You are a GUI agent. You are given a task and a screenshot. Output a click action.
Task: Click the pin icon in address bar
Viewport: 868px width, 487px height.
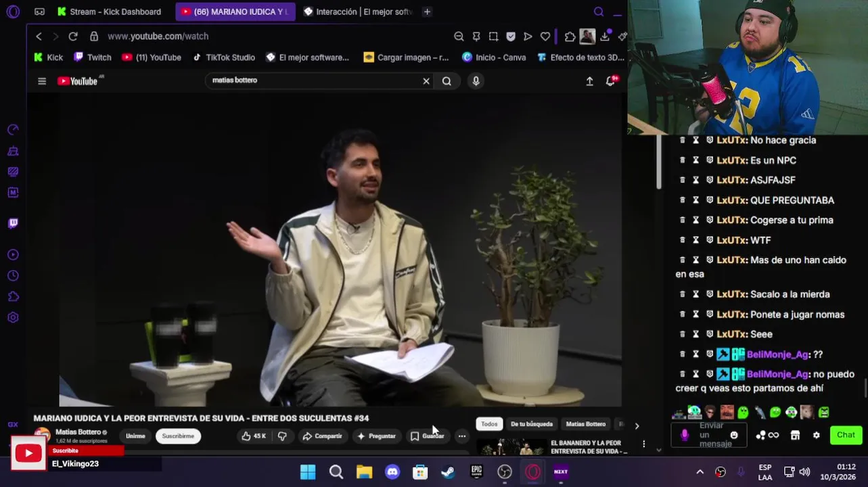point(476,37)
